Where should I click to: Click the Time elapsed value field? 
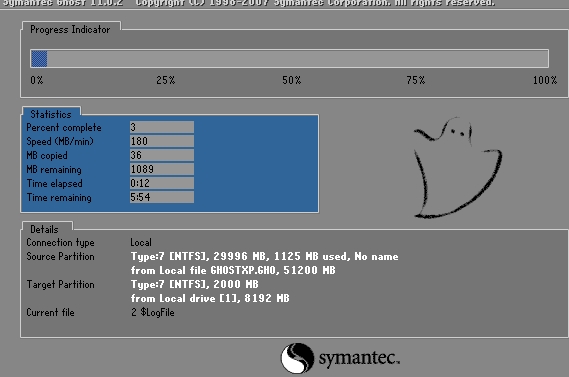click(x=162, y=183)
